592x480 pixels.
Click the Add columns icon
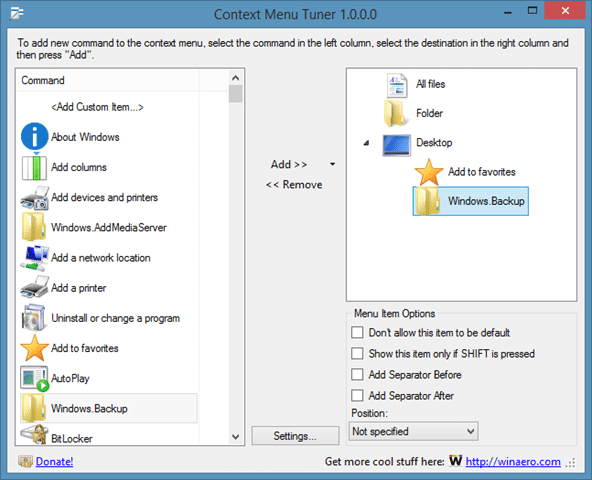tap(34, 167)
